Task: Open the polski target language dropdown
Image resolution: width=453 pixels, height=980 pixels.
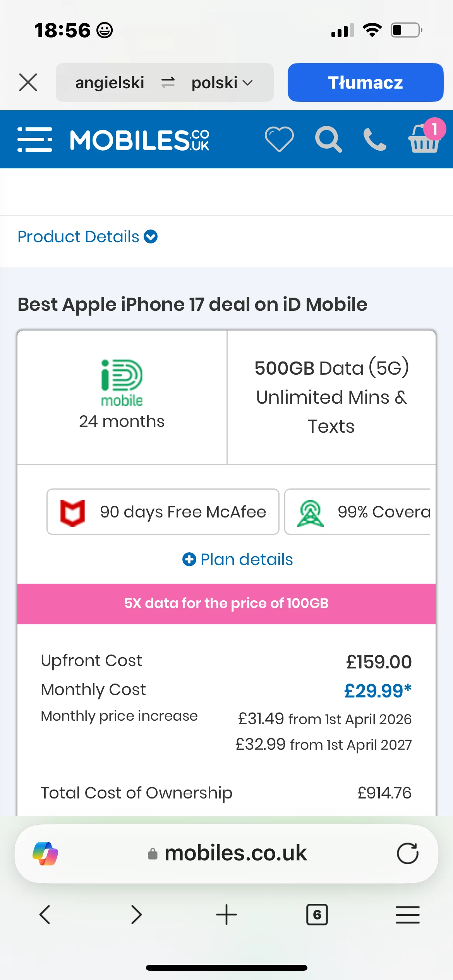Action: [x=222, y=82]
